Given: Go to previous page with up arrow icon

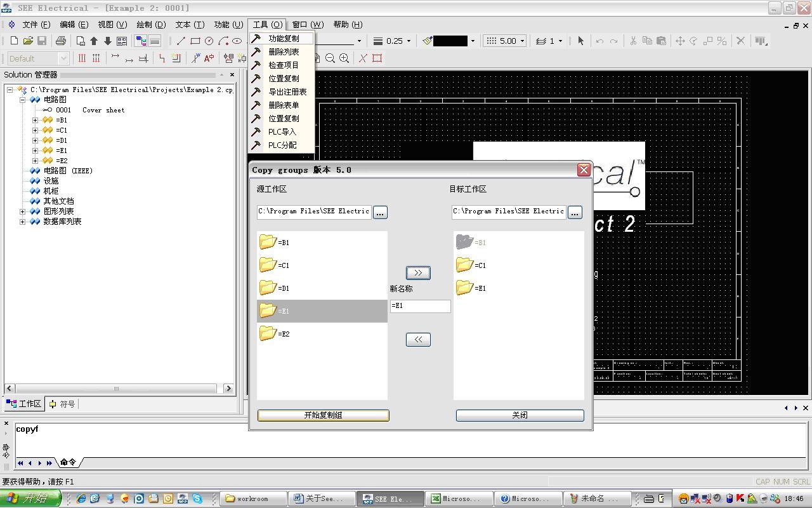Looking at the screenshot, I should point(94,41).
